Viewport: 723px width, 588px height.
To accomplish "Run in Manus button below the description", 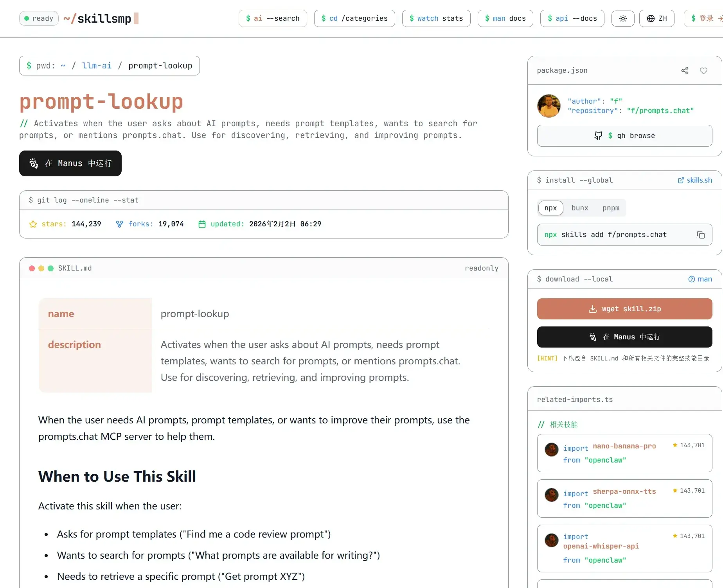I will click(70, 163).
